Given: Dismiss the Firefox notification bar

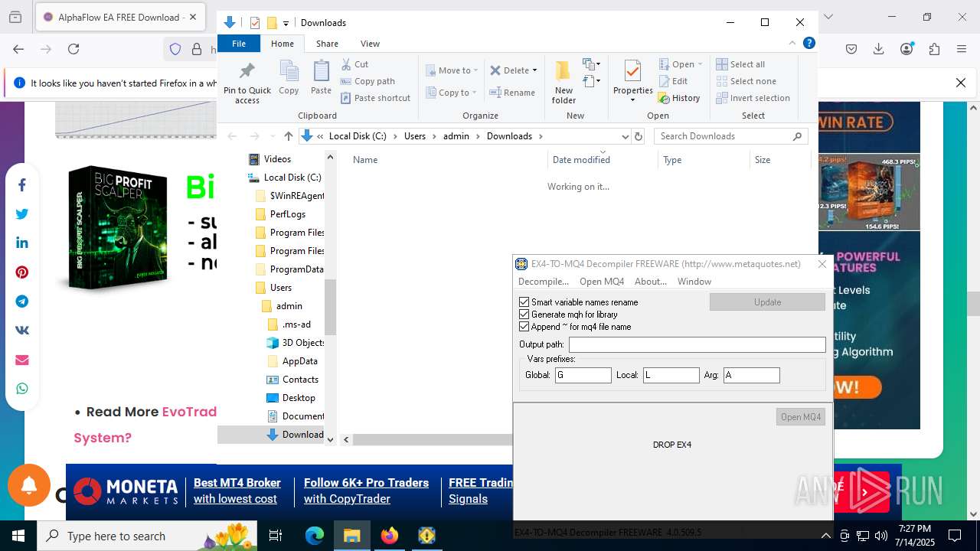Looking at the screenshot, I should point(961,83).
